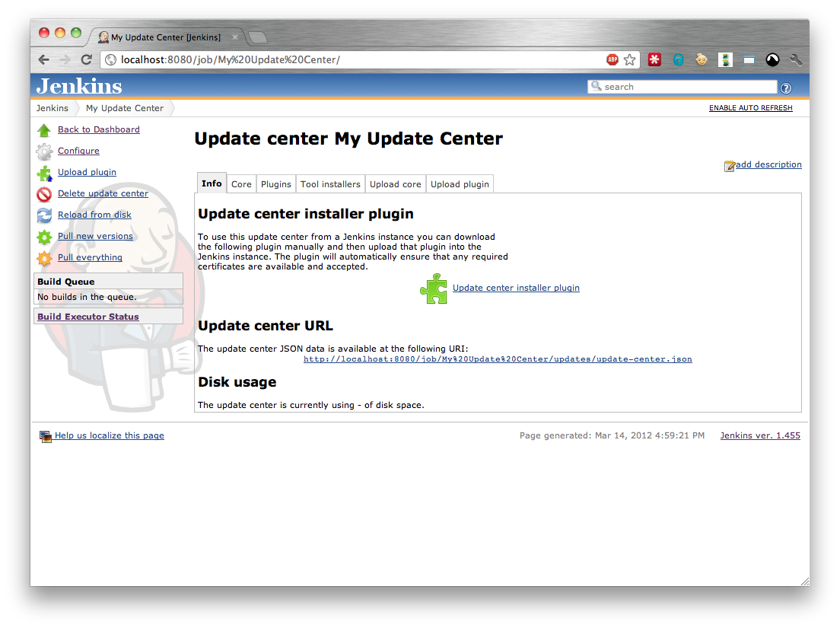
Task: Click the Reload from disk link
Action: click(94, 215)
